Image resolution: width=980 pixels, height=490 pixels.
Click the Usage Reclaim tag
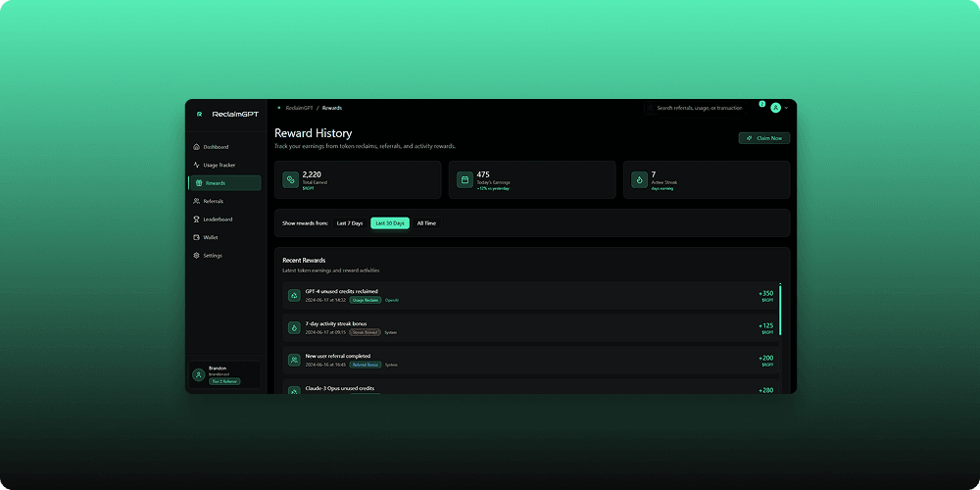point(365,300)
